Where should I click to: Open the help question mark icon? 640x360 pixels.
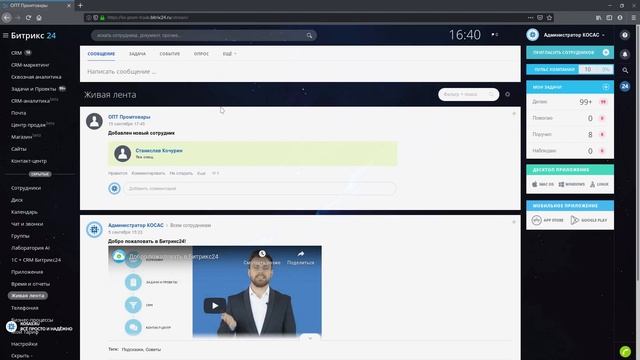click(x=624, y=35)
